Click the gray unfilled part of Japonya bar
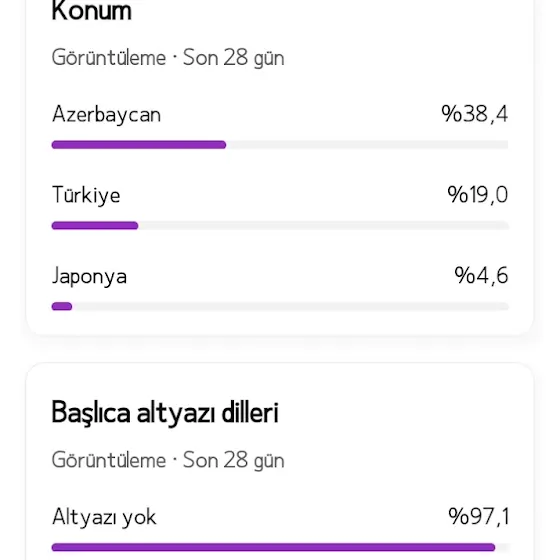This screenshot has width=560, height=560. click(x=291, y=306)
